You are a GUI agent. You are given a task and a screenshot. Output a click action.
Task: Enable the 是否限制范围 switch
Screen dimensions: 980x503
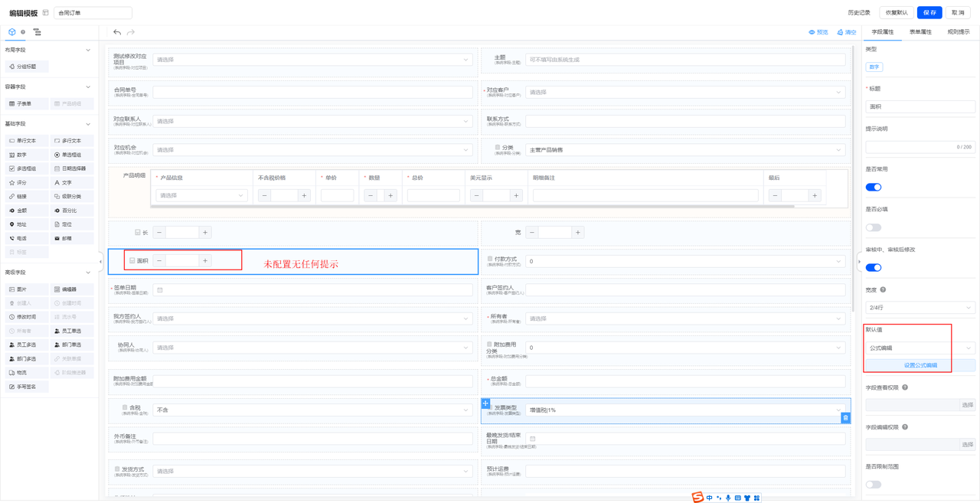(874, 485)
